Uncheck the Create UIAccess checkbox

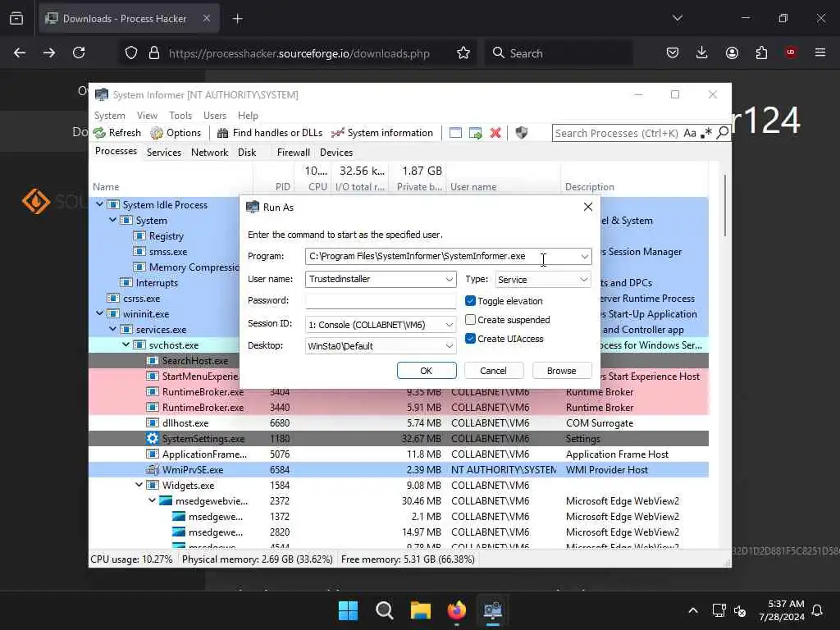470,339
